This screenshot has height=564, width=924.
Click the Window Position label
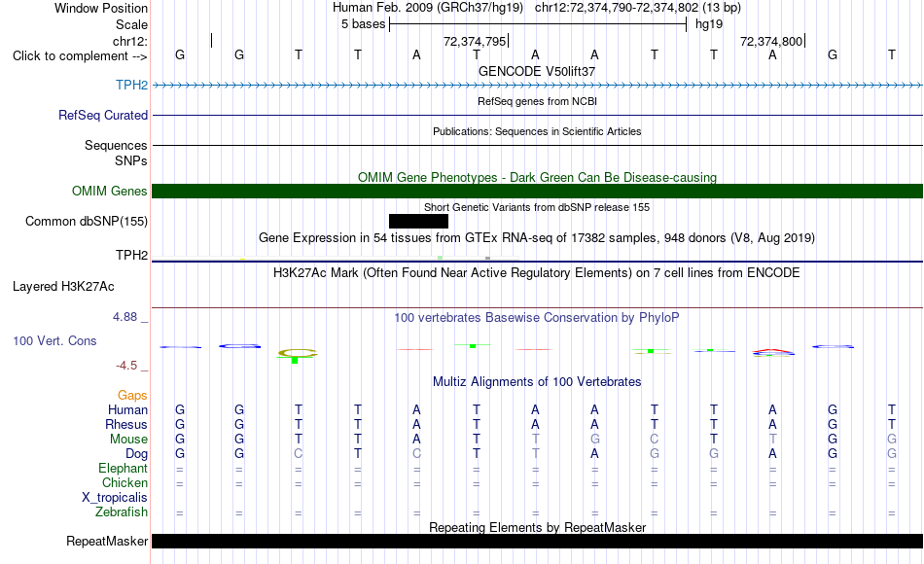101,8
